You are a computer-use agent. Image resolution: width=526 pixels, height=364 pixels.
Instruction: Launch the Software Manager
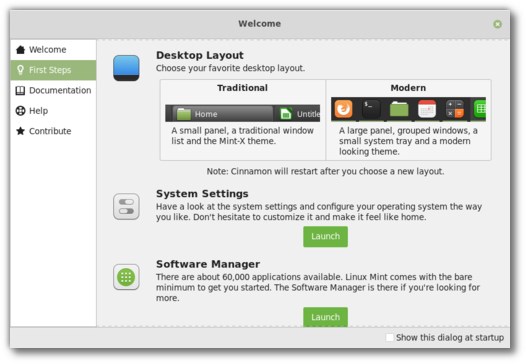(x=325, y=317)
